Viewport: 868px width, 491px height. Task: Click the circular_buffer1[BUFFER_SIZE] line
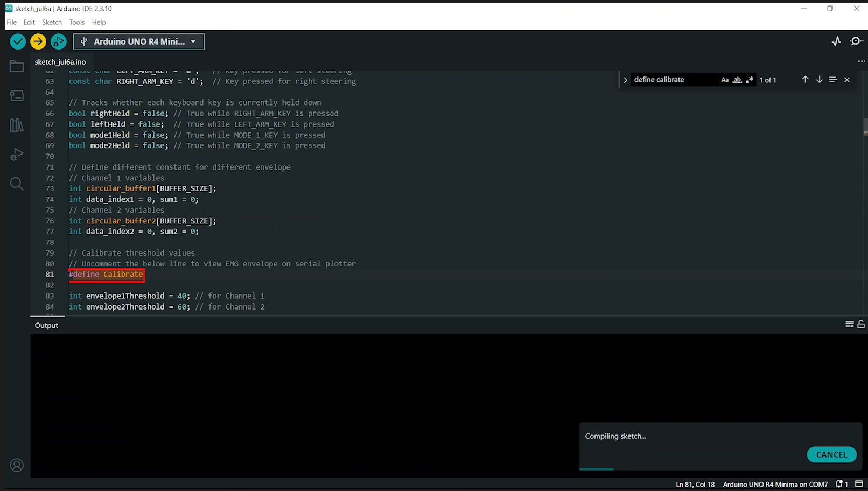142,188
